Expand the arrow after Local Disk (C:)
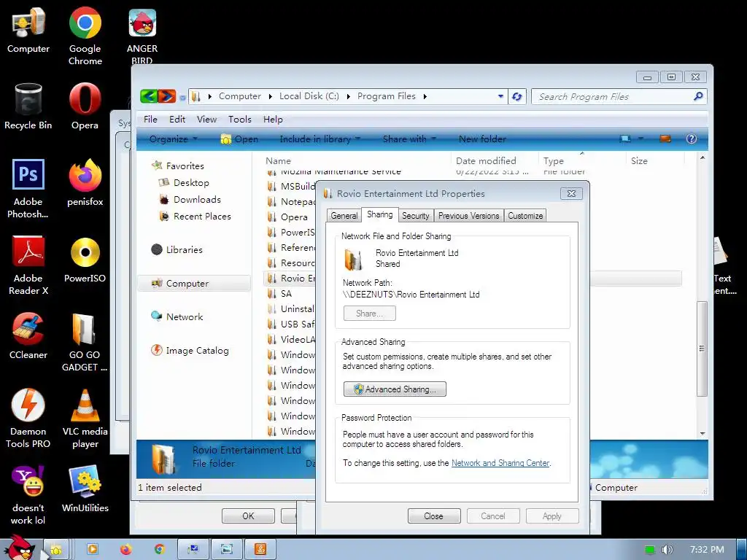 point(348,96)
